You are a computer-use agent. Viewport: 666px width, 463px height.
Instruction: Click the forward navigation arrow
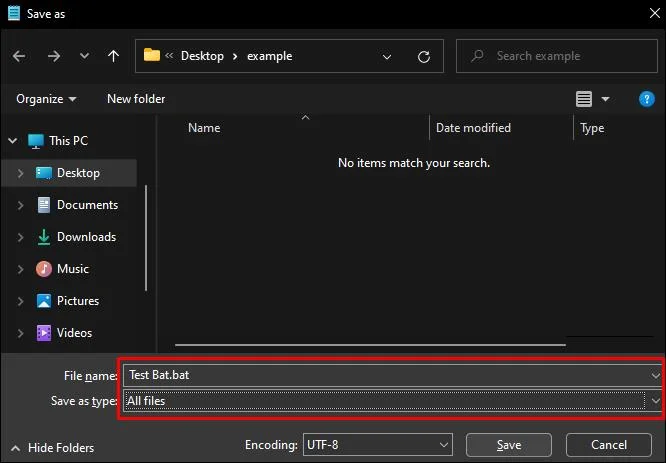coord(54,56)
